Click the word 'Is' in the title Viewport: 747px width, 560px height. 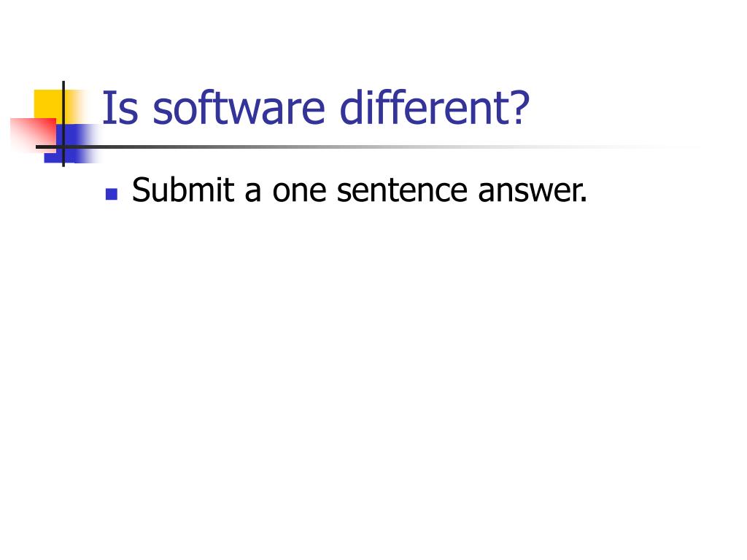click(x=120, y=109)
